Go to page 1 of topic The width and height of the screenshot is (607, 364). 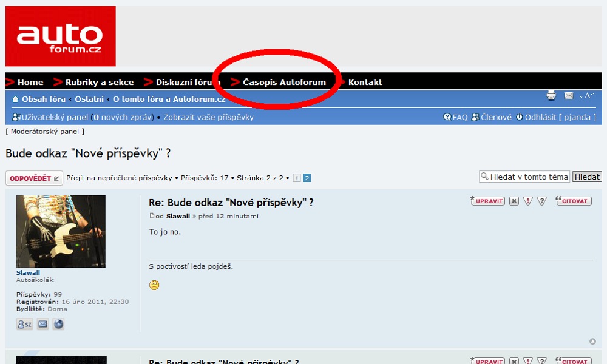[297, 178]
